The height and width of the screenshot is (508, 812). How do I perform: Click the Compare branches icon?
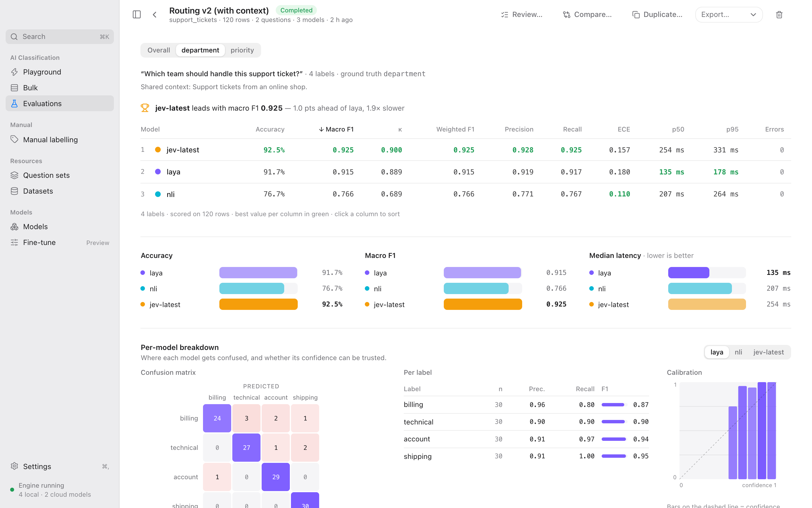pos(566,14)
